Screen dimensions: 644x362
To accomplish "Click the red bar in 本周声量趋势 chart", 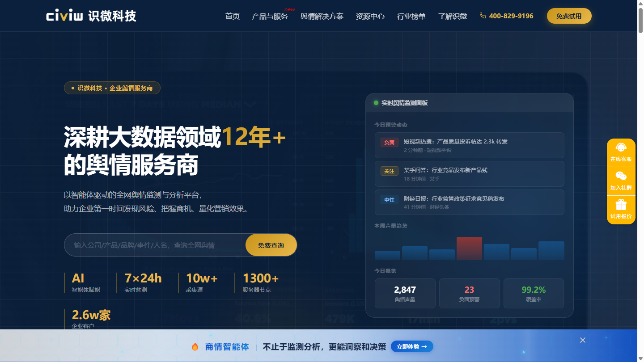I will [469, 248].
